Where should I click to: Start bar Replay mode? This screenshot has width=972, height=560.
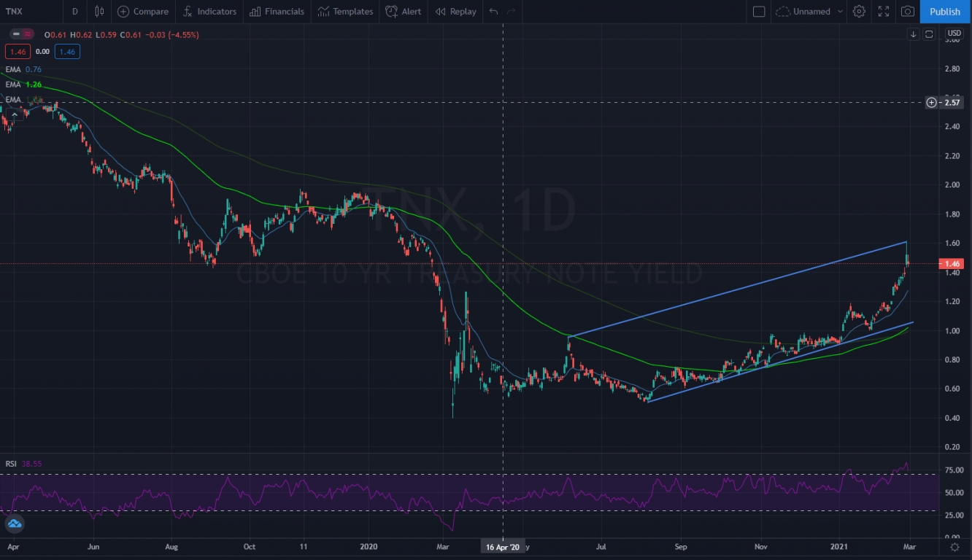click(455, 12)
